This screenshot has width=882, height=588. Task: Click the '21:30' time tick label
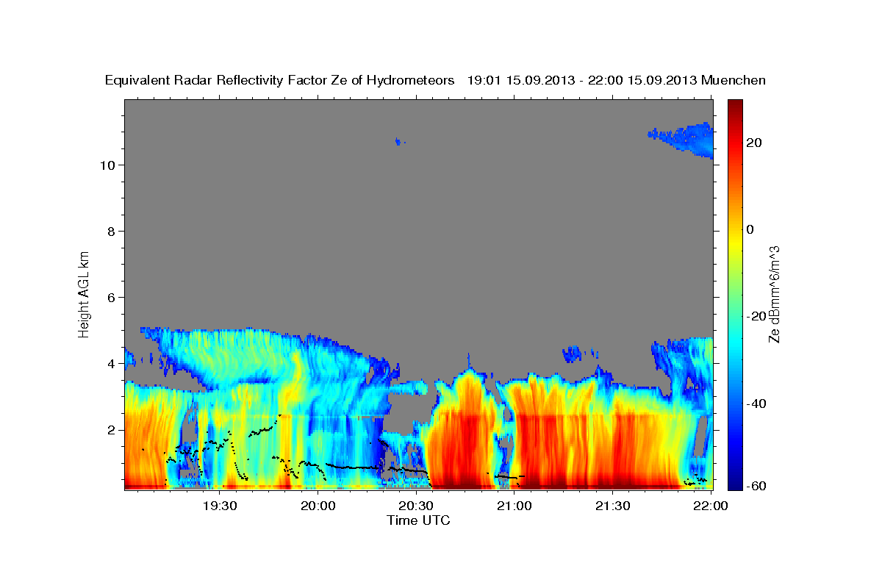pos(612,506)
